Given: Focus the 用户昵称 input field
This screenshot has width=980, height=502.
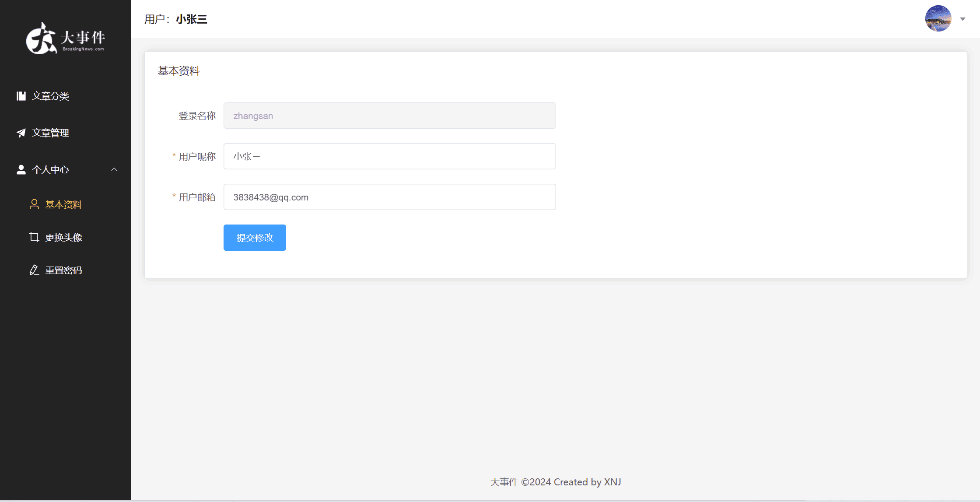Looking at the screenshot, I should pos(389,156).
